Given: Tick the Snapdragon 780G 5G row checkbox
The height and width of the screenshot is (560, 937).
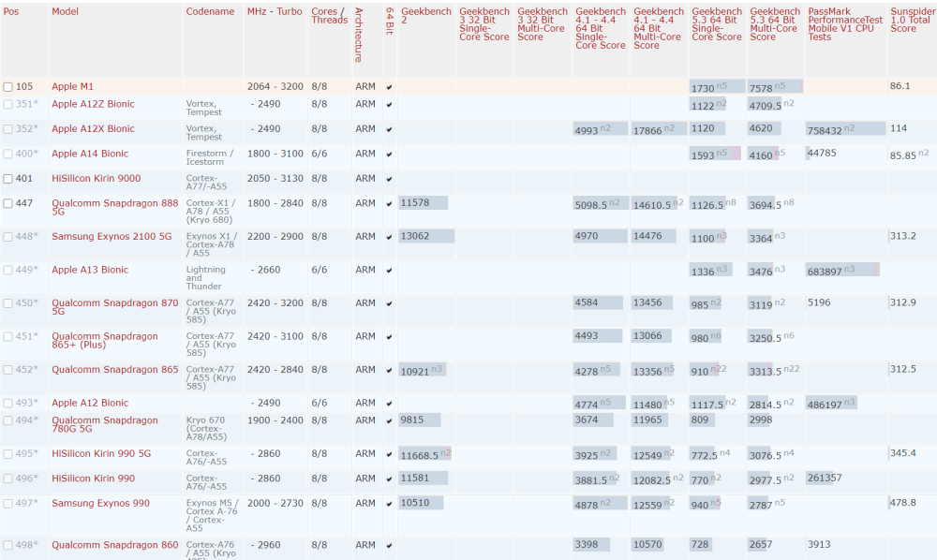Looking at the screenshot, I should pyautogui.click(x=7, y=420).
